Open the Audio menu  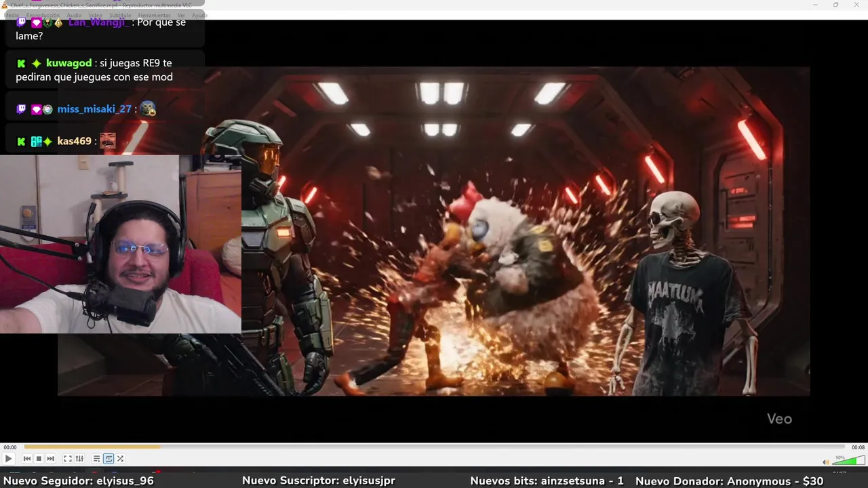coord(74,15)
